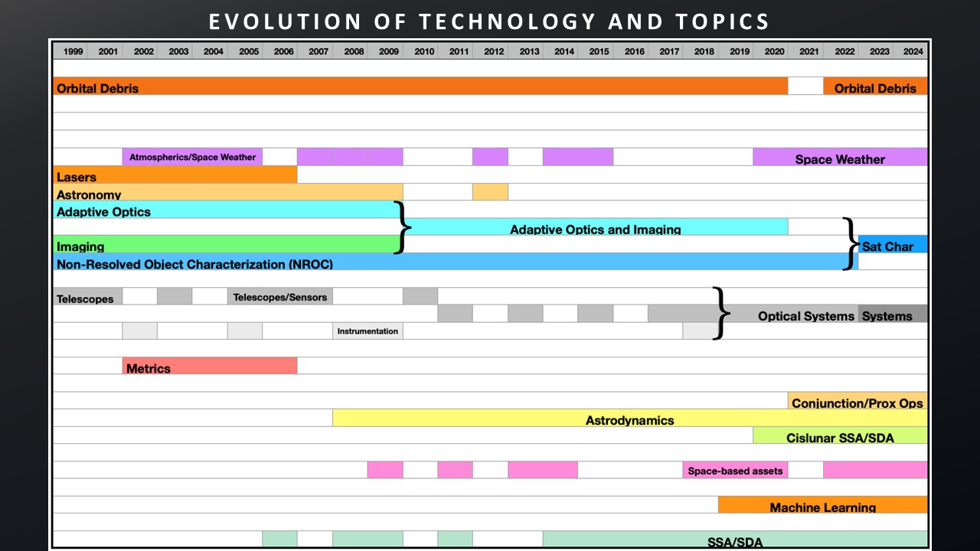
Task: Select the Atmospherics/Space Weather purple label
Action: (192, 157)
